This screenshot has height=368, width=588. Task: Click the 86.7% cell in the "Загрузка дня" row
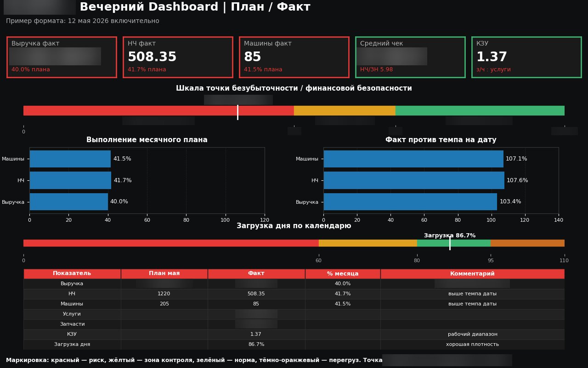(x=256, y=345)
